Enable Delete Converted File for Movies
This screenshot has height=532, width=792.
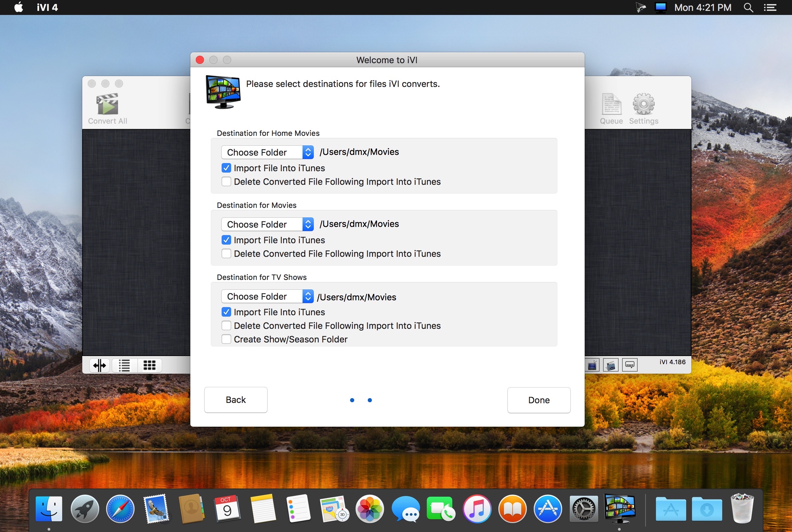click(226, 254)
